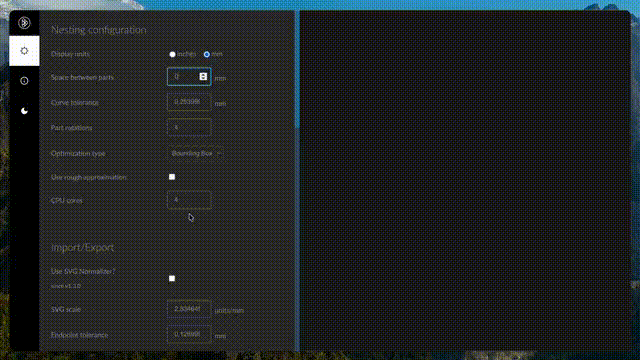Click the SVG scale input field
This screenshot has width=640, height=360.
pyautogui.click(x=189, y=309)
